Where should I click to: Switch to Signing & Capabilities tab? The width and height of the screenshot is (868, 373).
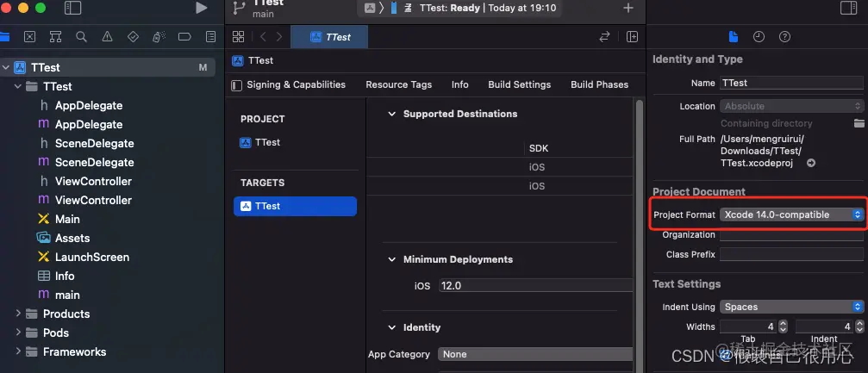(297, 84)
